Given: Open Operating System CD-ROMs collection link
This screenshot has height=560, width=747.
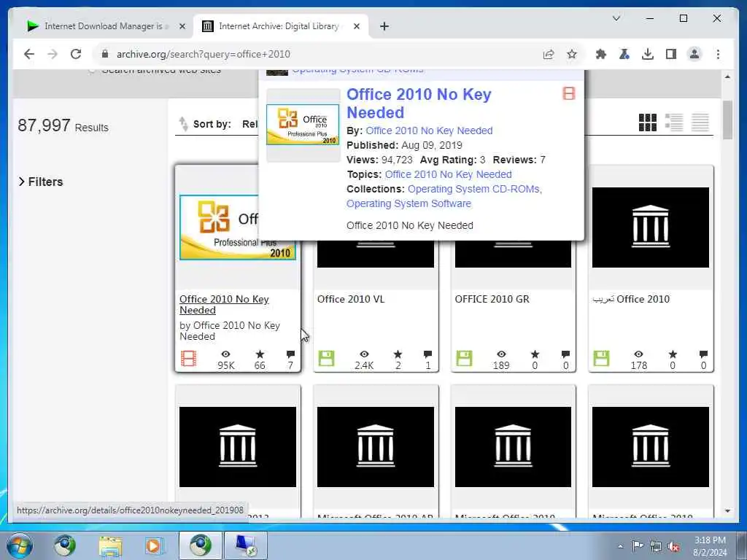Looking at the screenshot, I should point(474,189).
